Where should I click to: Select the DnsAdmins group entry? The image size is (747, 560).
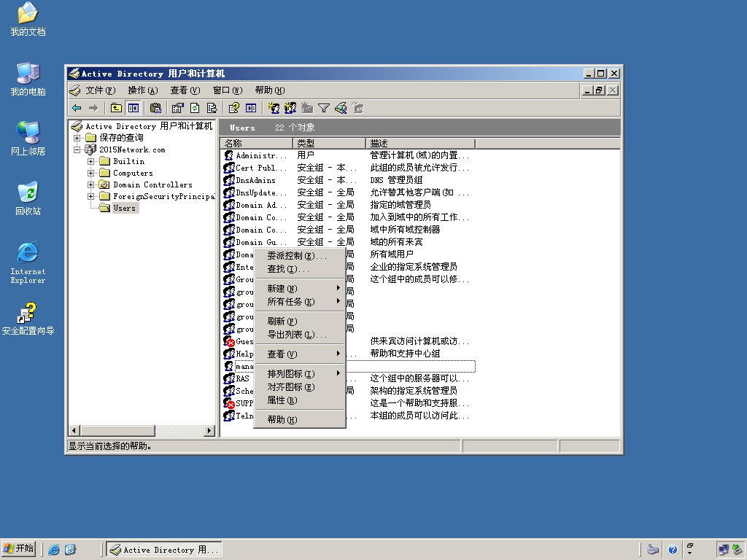pos(250,180)
